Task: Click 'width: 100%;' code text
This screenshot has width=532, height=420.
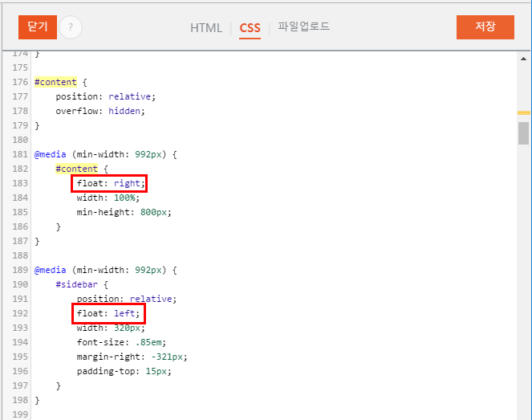Action: click(x=108, y=198)
